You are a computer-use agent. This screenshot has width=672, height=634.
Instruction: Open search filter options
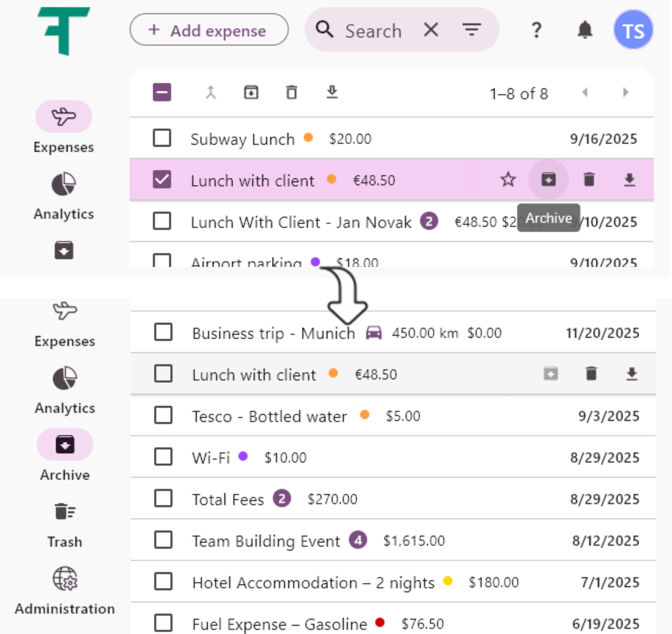tap(472, 30)
